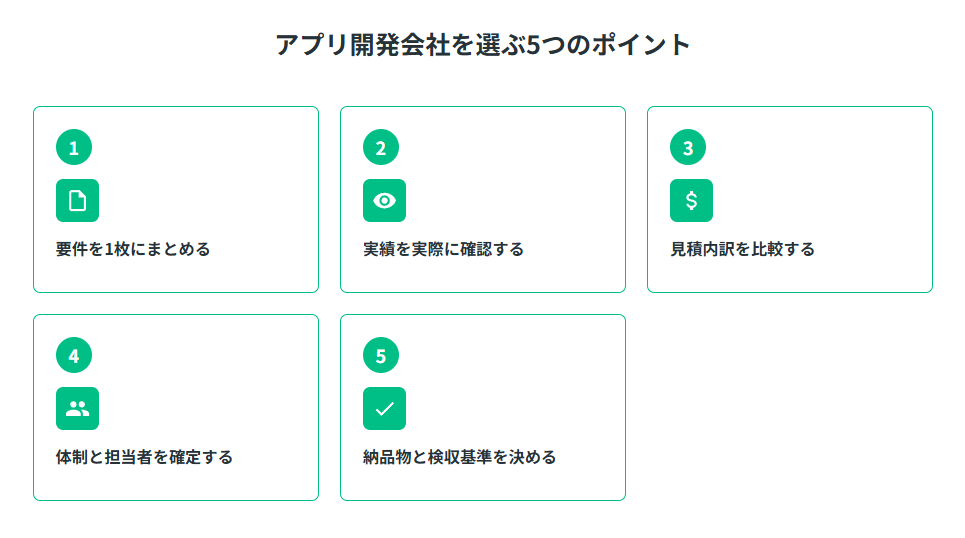This screenshot has width=965, height=538.
Task: Select the first card's empty area
Action: (220, 180)
